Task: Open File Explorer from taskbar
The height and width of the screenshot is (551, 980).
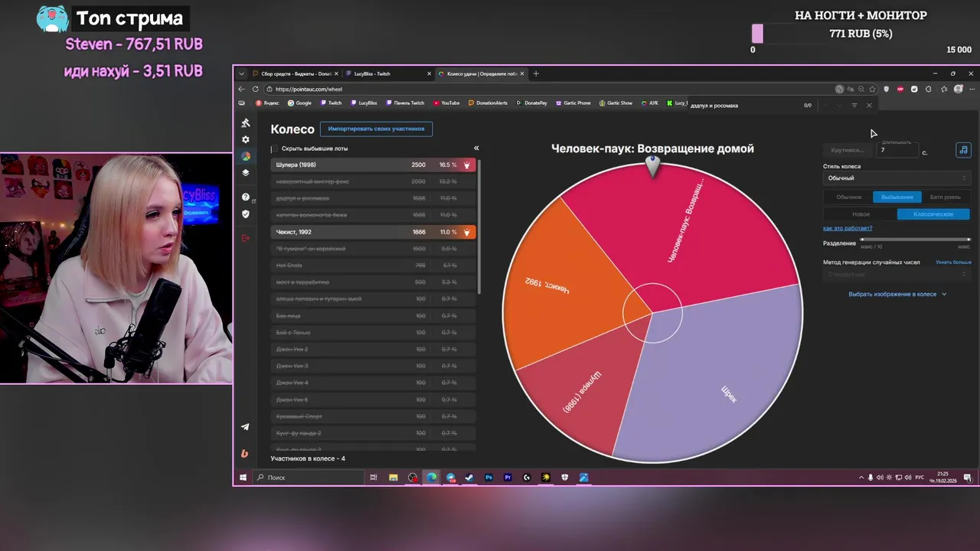Action: [393, 478]
